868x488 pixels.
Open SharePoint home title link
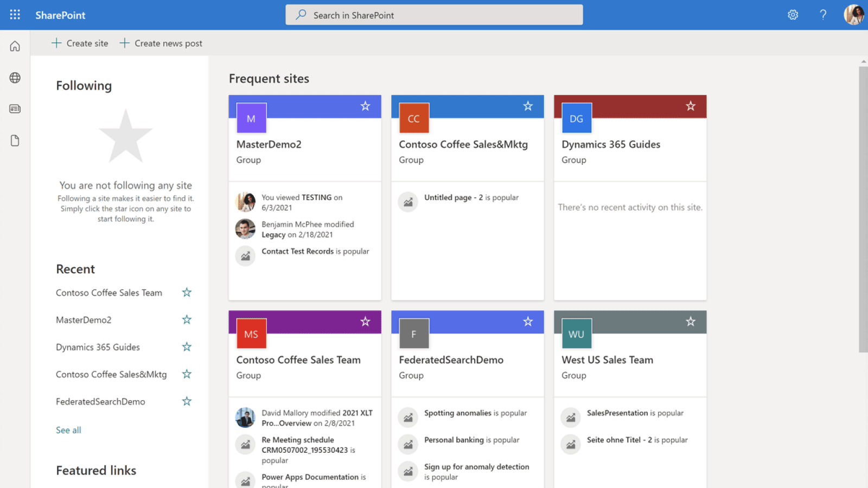coord(60,15)
